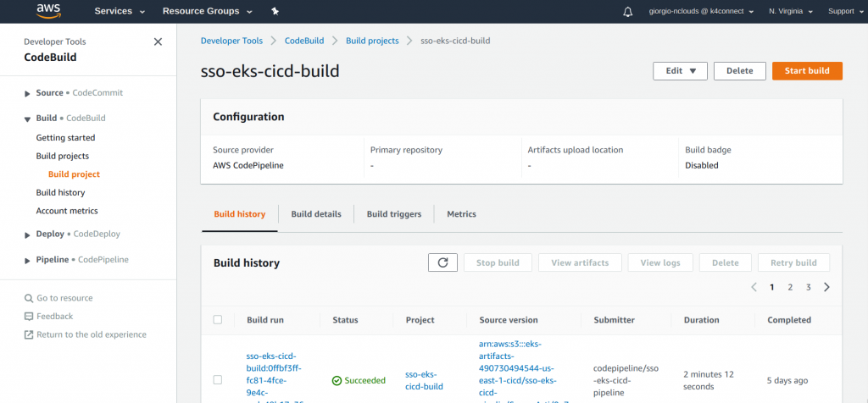868x403 pixels.
Task: Open the Services dropdown menu
Action: (120, 11)
